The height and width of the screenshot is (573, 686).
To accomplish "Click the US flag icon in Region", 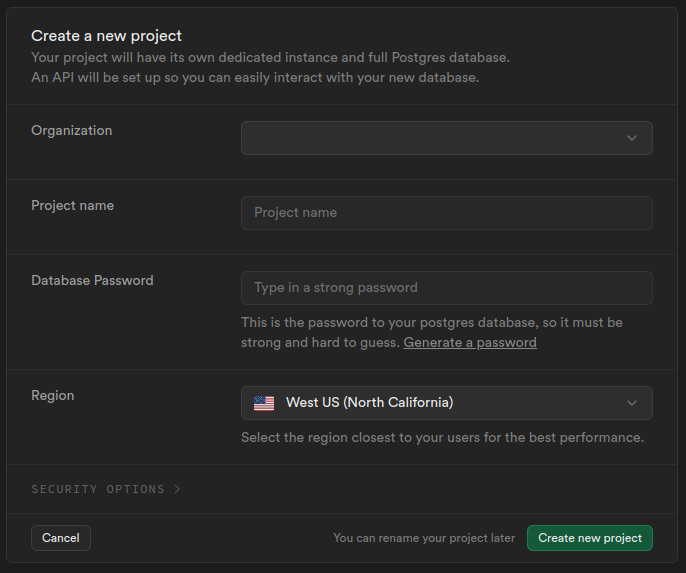I will tap(264, 403).
